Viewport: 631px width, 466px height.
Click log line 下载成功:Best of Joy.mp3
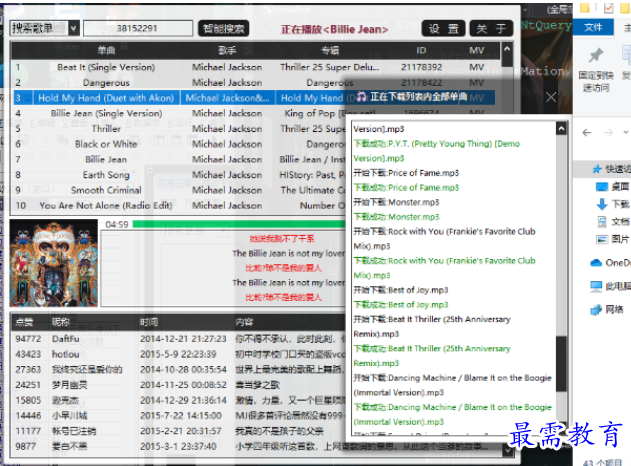tap(401, 305)
